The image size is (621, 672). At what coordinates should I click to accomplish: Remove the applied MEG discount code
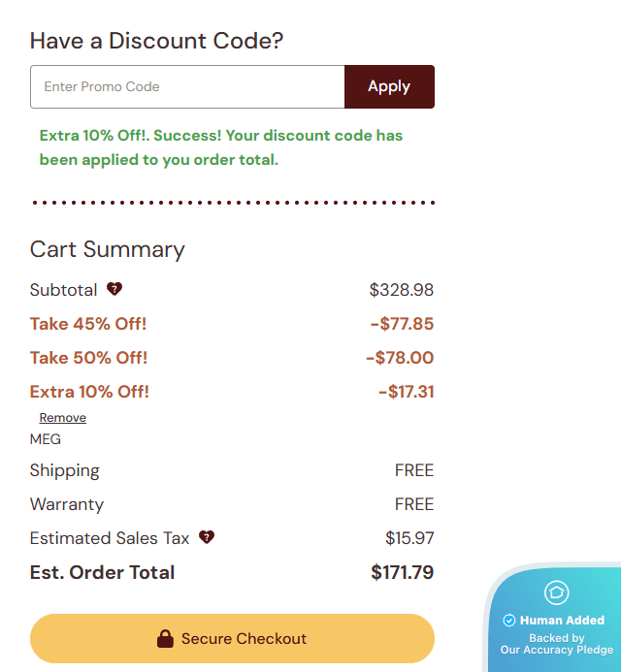click(x=62, y=418)
